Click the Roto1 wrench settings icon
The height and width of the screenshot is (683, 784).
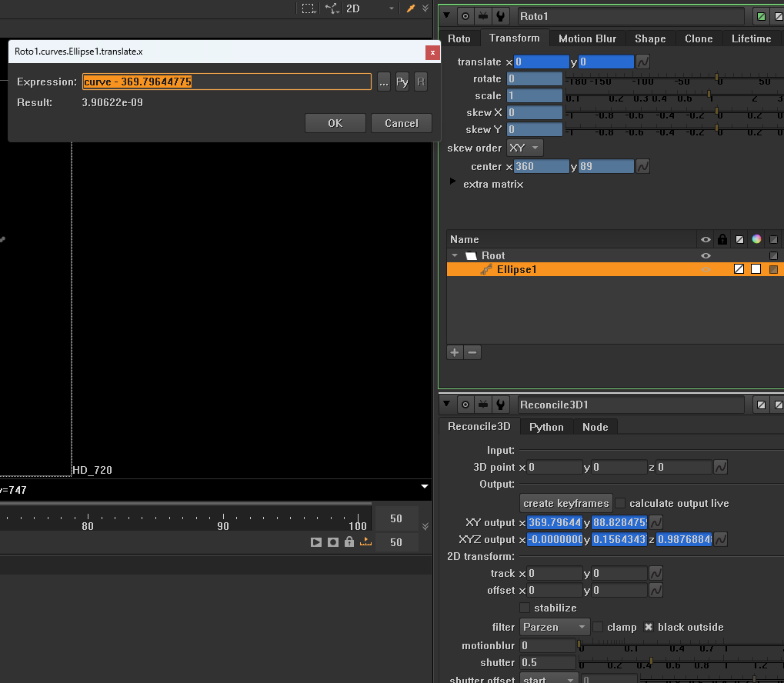pos(501,16)
